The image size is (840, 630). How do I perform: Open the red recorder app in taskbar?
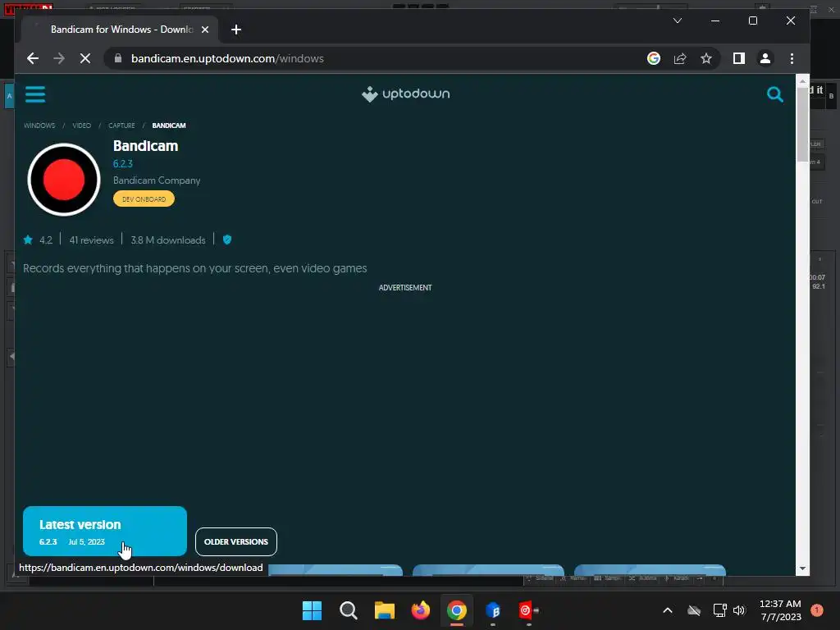[x=528, y=610]
